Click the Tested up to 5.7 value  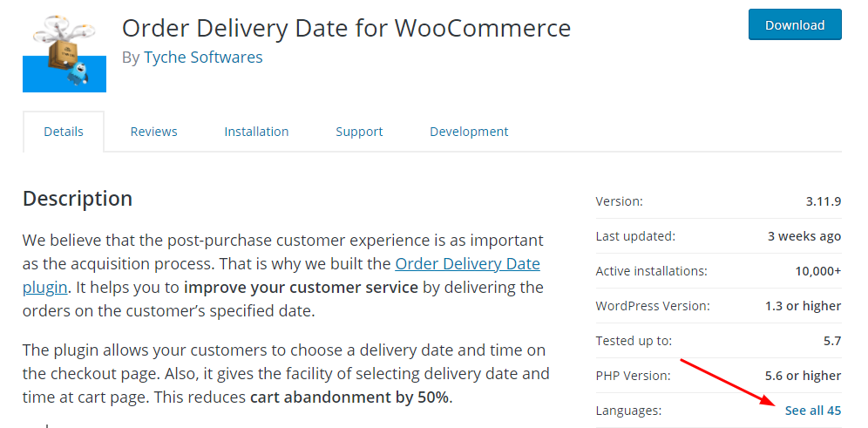tap(831, 341)
